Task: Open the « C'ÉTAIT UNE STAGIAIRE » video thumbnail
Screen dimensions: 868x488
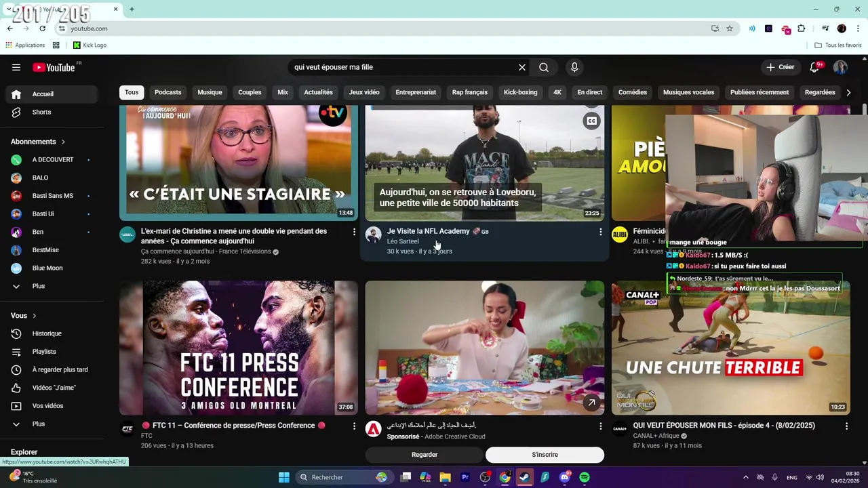Action: pyautogui.click(x=239, y=163)
